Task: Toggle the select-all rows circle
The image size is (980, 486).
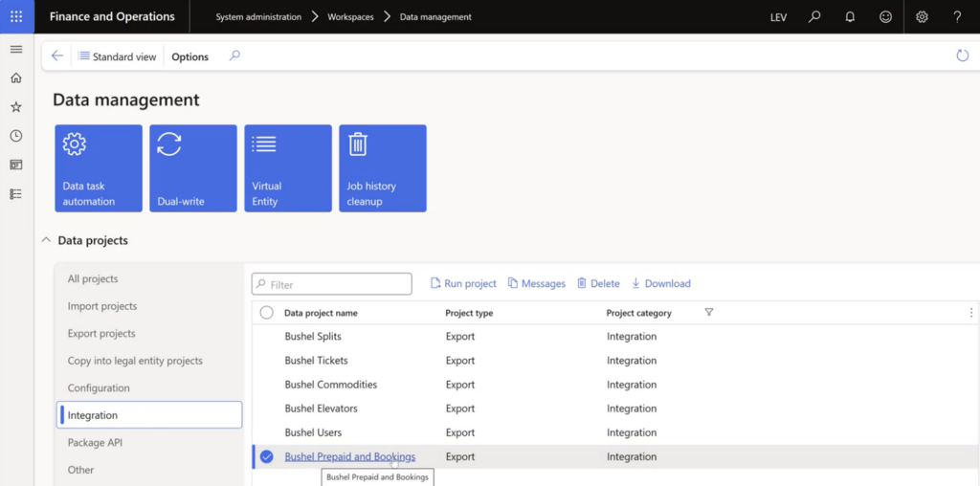Action: (x=267, y=313)
